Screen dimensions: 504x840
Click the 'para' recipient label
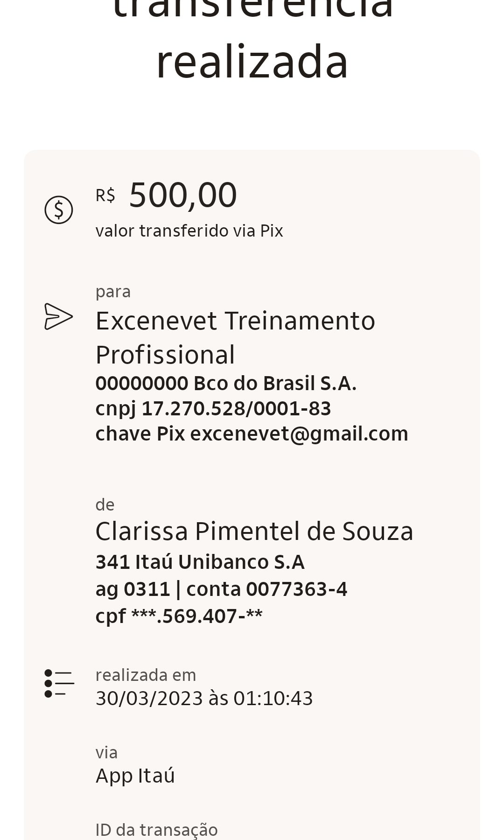coord(113,292)
